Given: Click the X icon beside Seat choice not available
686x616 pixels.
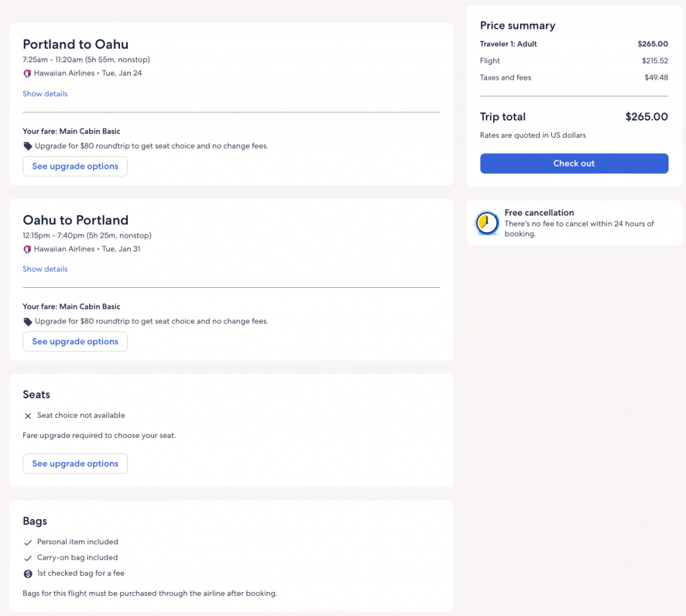Looking at the screenshot, I should click(x=28, y=416).
